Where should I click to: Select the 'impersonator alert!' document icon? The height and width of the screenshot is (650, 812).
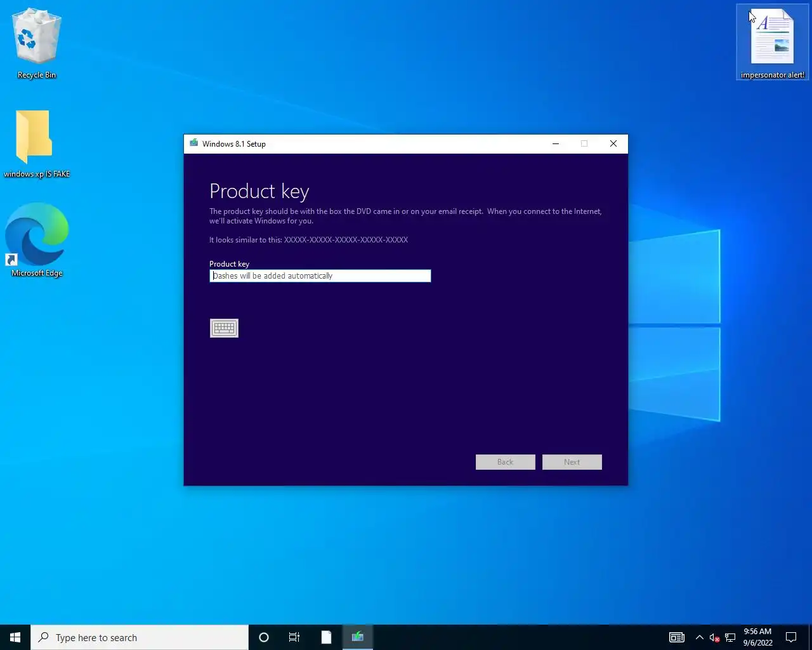click(772, 43)
